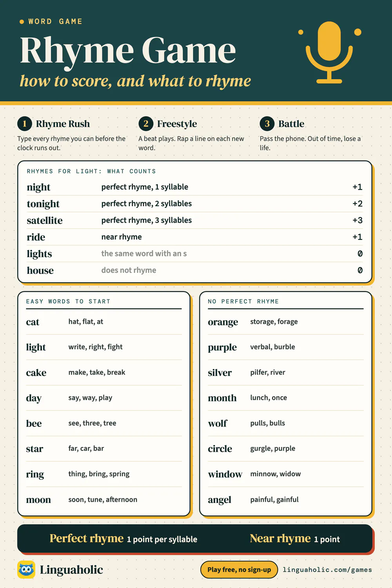Click the word 'tonight' in scoring table
392x588 pixels.
click(43, 204)
